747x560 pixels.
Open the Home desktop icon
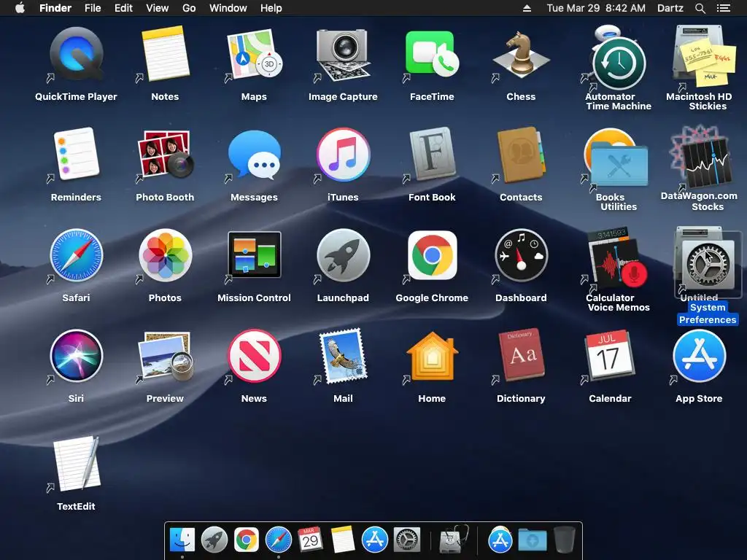point(432,356)
